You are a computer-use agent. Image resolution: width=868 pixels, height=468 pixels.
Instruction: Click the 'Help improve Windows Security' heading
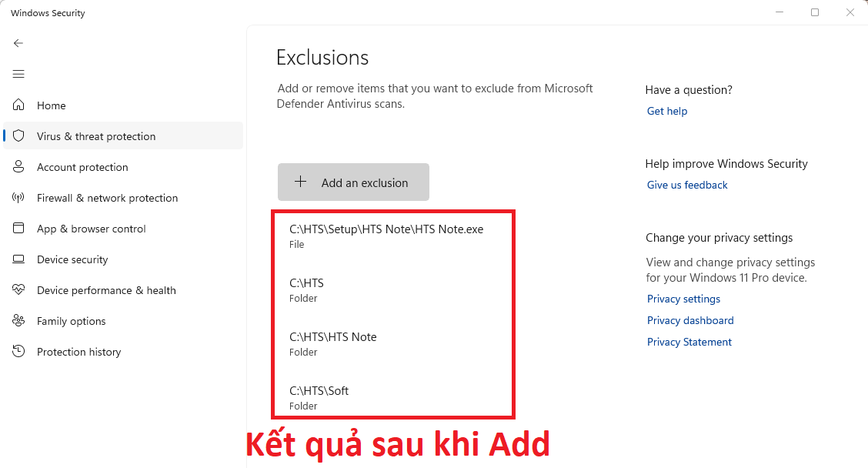coord(726,163)
